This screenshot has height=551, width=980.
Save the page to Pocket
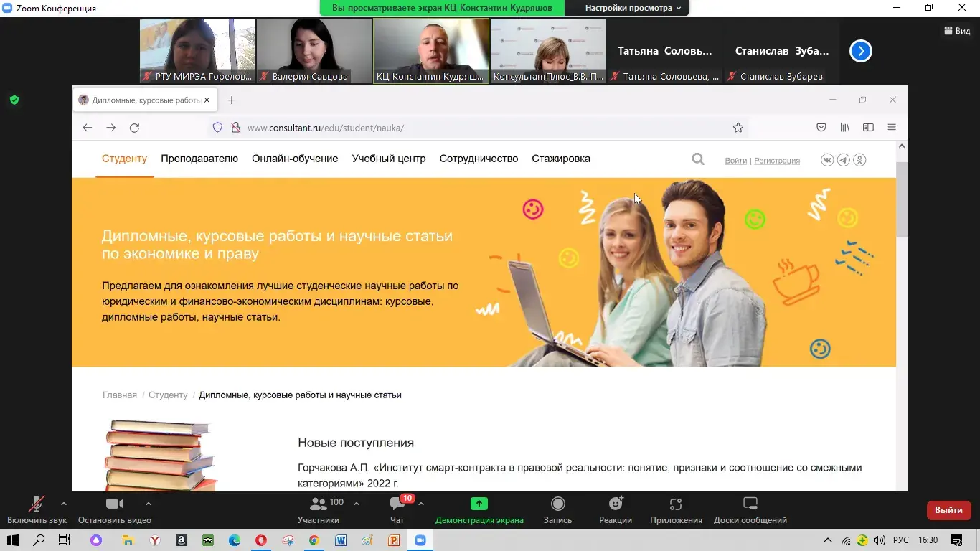click(821, 128)
